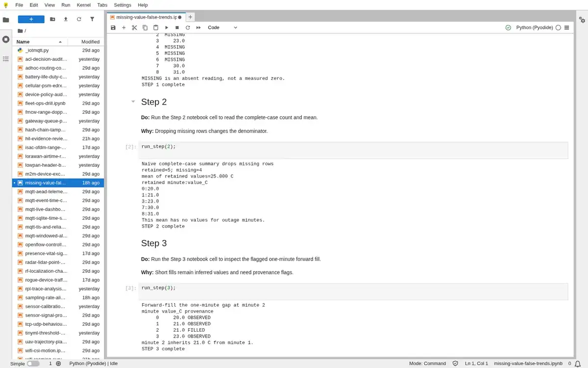
Task: Open the Help menu
Action: pos(143,5)
